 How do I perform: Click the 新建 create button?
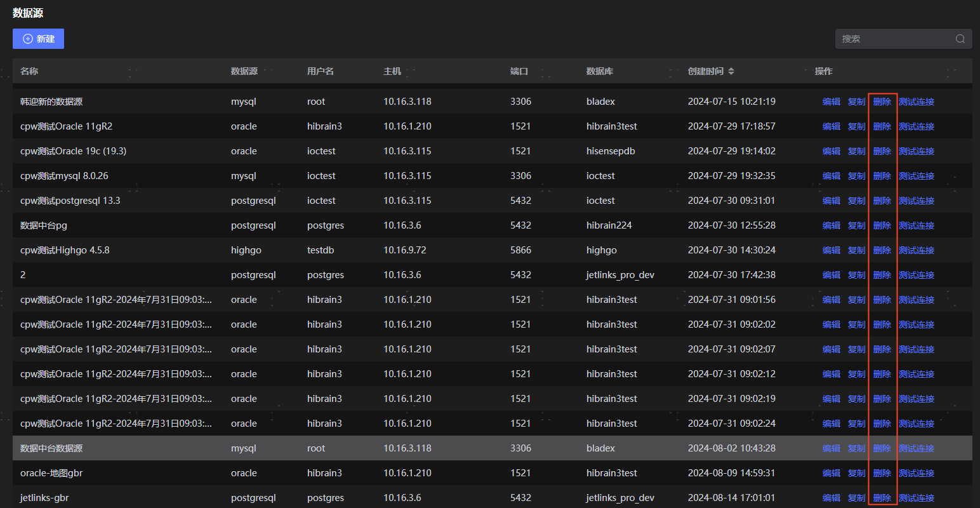click(x=38, y=39)
